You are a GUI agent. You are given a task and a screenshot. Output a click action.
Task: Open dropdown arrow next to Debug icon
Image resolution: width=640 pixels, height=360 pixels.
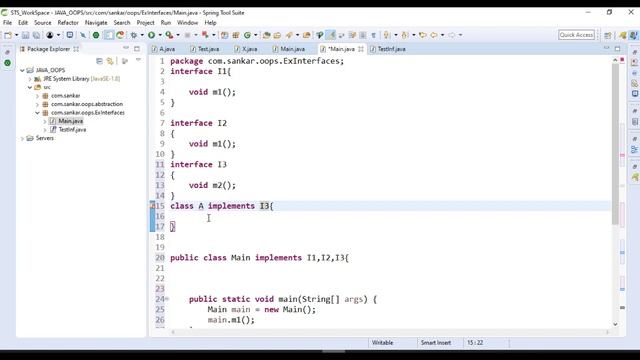pos(142,35)
